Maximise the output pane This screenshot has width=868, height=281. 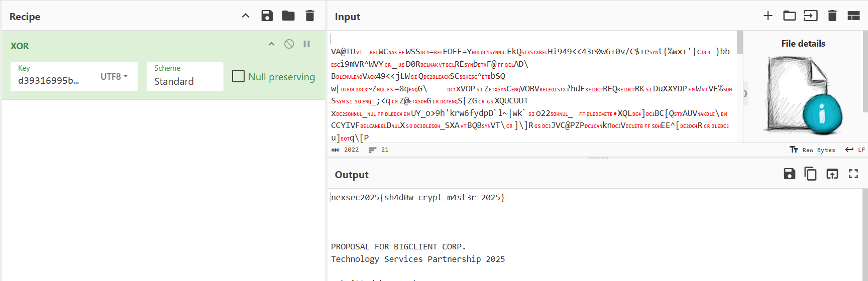click(853, 174)
